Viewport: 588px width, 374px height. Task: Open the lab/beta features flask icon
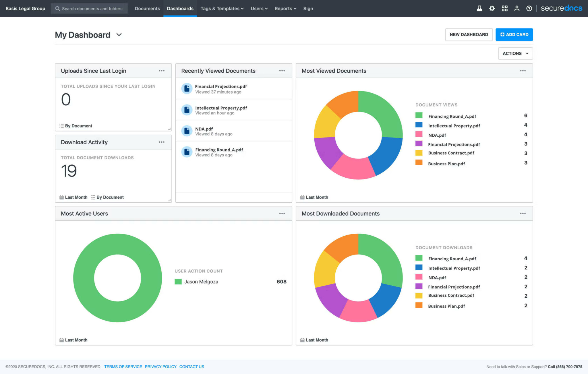pyautogui.click(x=479, y=8)
